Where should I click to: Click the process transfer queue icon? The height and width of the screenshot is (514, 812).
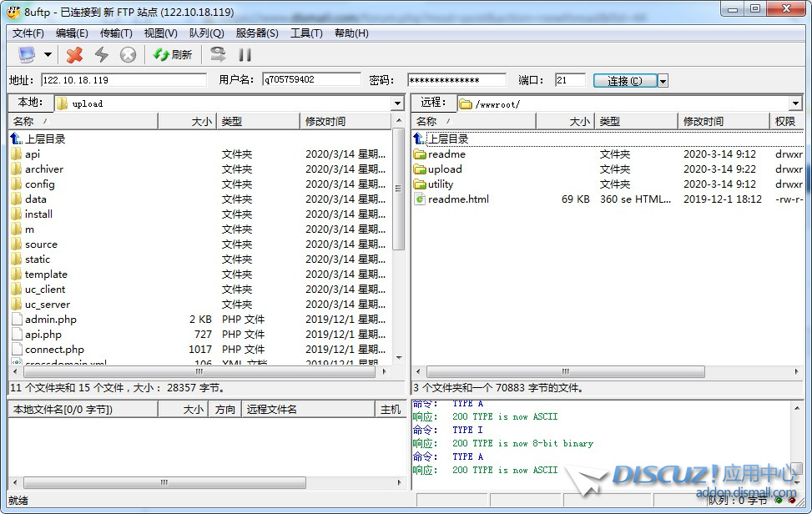pos(218,55)
